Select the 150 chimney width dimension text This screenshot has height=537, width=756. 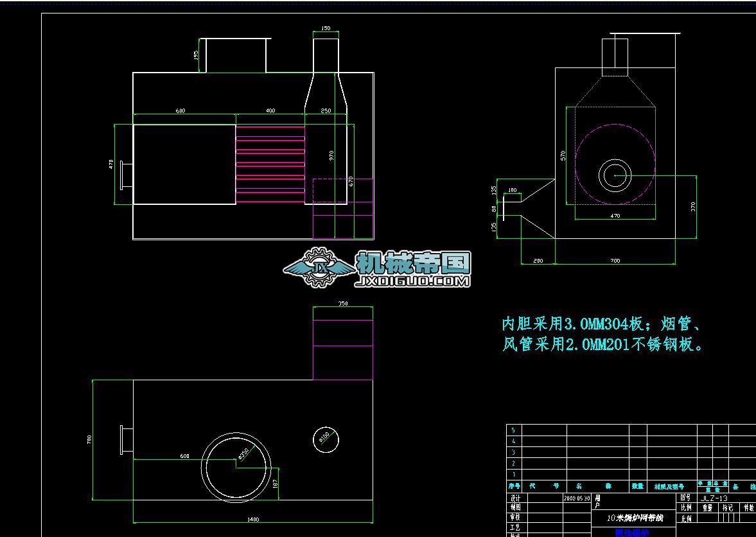tap(326, 28)
